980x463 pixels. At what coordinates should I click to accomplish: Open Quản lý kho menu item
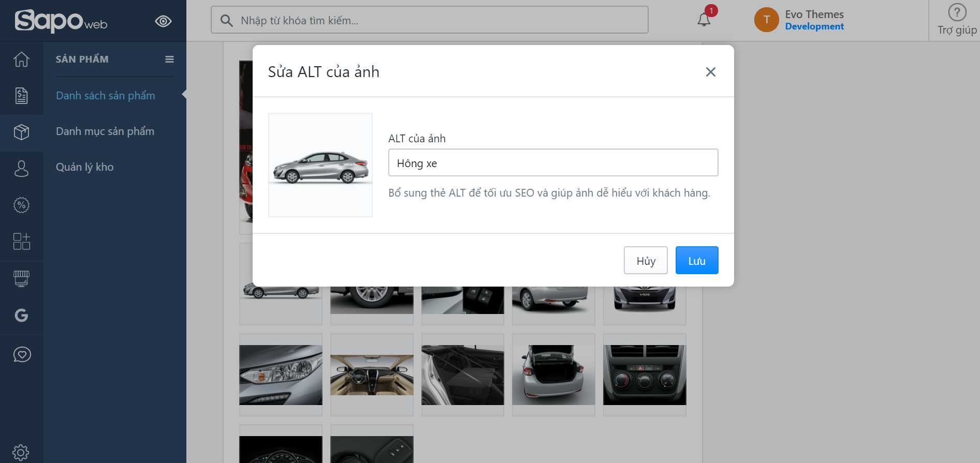click(x=85, y=167)
